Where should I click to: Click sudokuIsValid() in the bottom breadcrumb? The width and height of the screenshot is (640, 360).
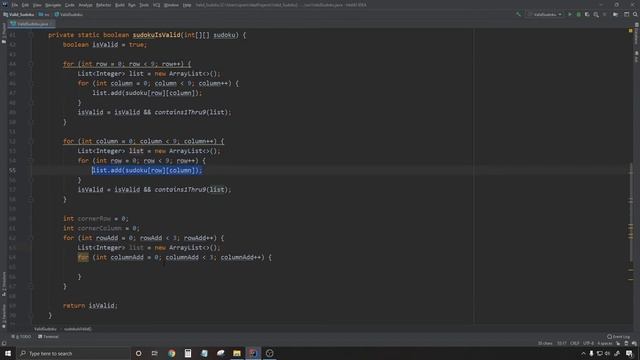point(78,329)
